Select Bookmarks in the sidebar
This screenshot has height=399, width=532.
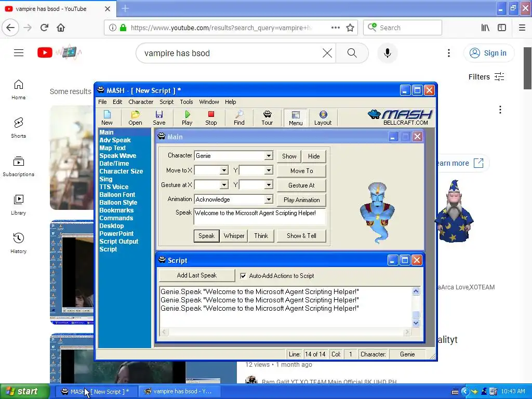tap(116, 210)
